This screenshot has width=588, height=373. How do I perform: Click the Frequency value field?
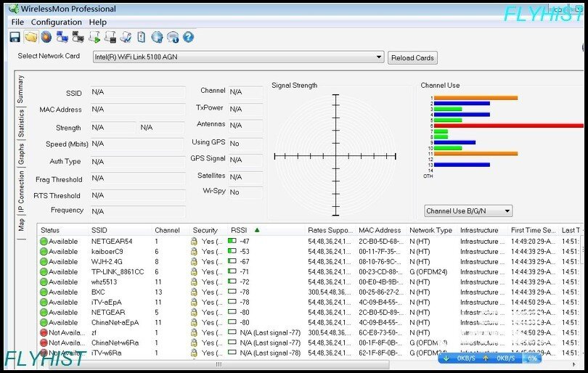click(x=137, y=211)
